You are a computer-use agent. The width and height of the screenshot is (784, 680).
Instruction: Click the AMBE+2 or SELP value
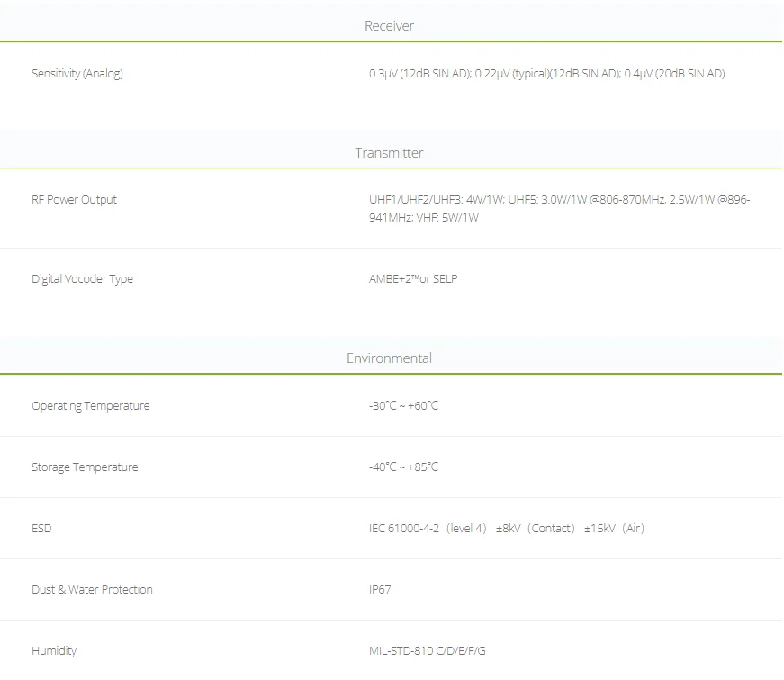(413, 279)
